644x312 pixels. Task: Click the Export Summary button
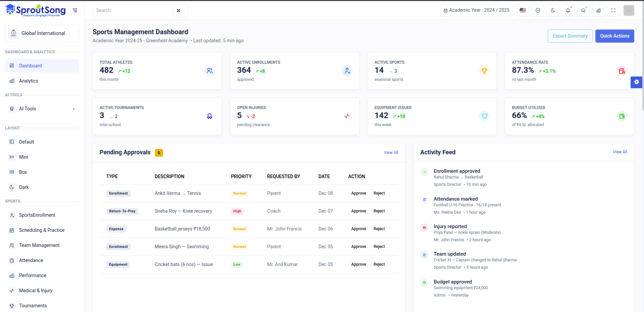click(x=570, y=36)
